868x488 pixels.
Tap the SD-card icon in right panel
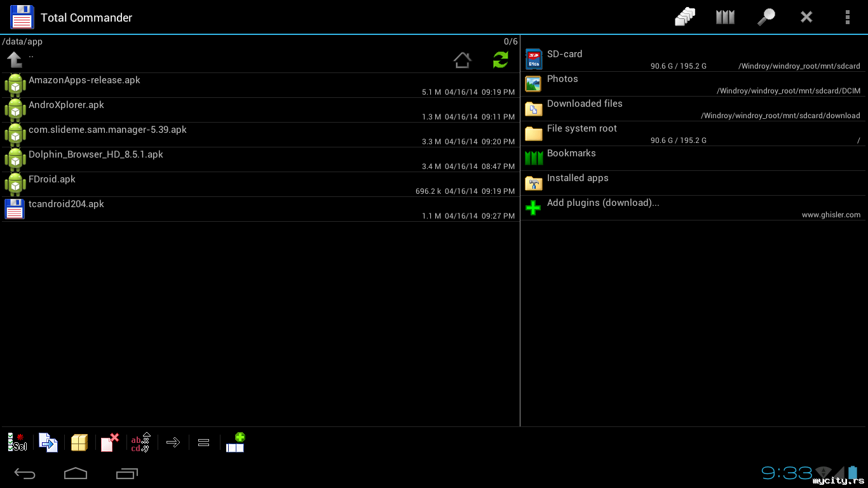534,59
